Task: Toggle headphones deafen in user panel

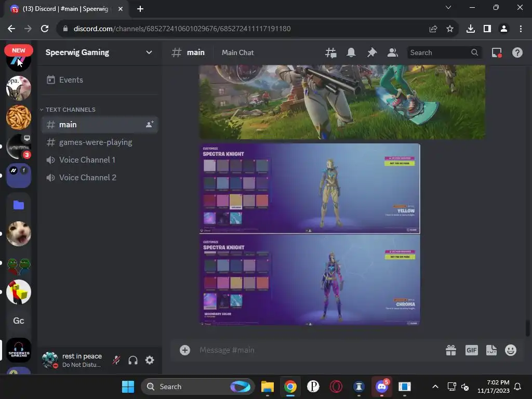Action: pyautogui.click(x=133, y=360)
